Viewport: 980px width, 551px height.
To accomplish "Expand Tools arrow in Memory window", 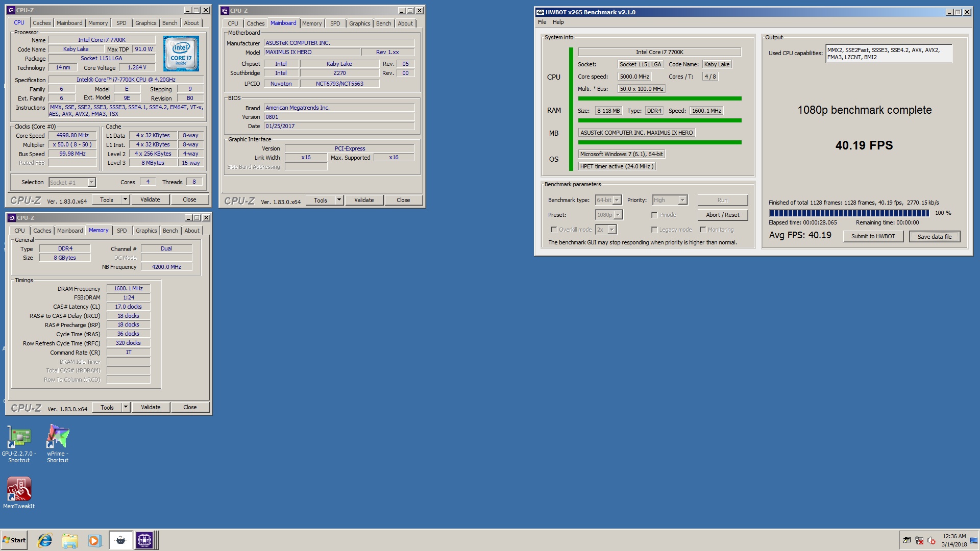I will pos(126,407).
